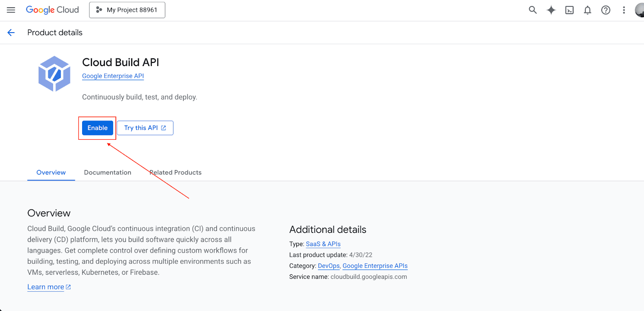Enable the Cloud Build API

(x=97, y=128)
